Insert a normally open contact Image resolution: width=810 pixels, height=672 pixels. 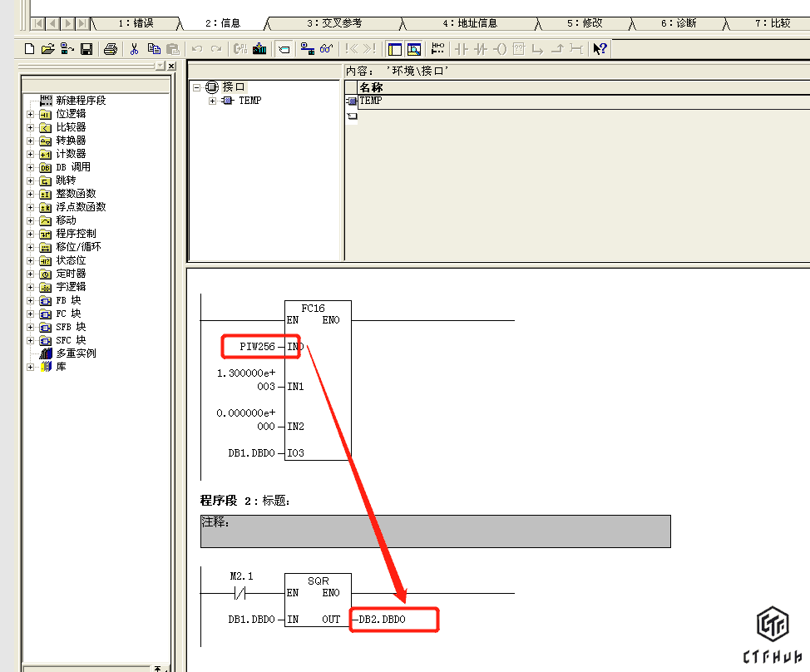pyautogui.click(x=461, y=49)
